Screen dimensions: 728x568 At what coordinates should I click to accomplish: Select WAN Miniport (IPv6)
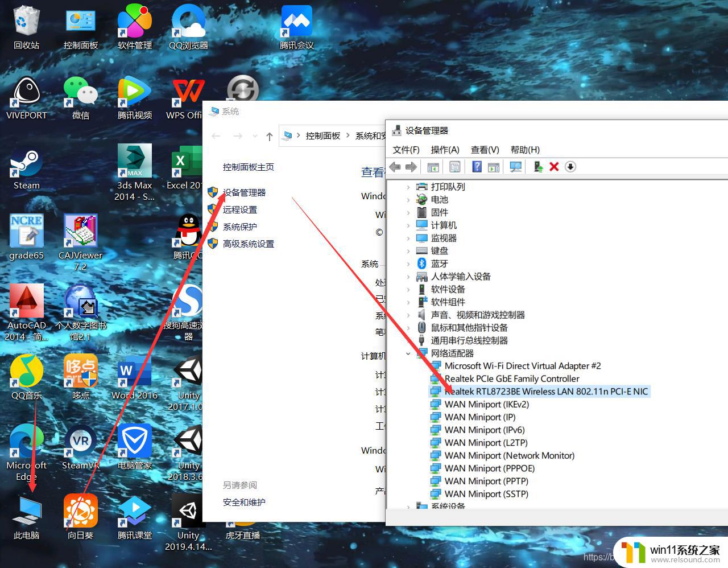click(x=485, y=430)
